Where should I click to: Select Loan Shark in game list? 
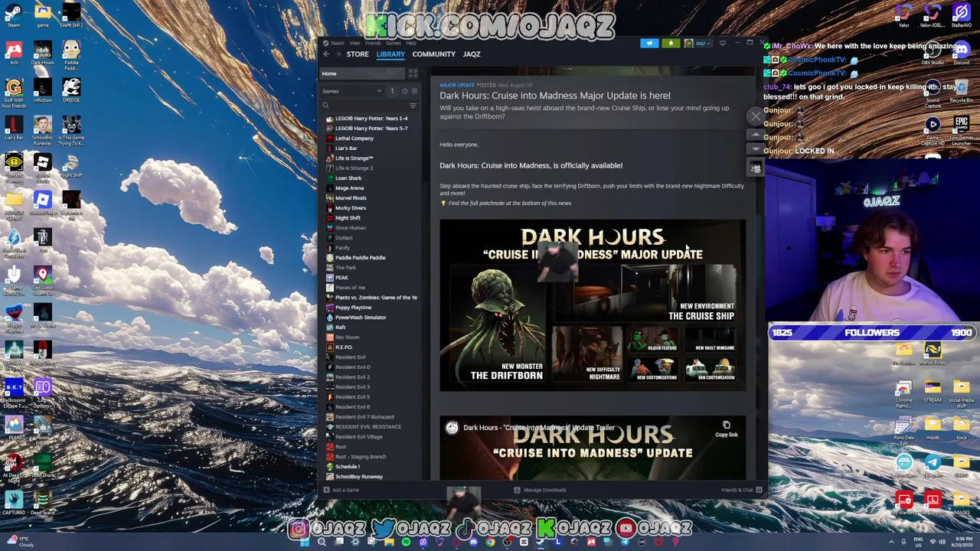click(x=348, y=178)
